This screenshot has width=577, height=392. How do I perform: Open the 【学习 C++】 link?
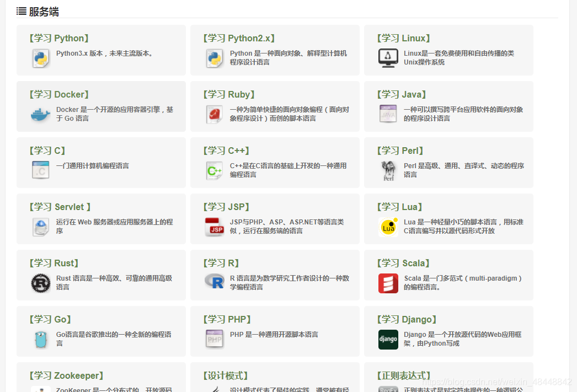pos(226,151)
